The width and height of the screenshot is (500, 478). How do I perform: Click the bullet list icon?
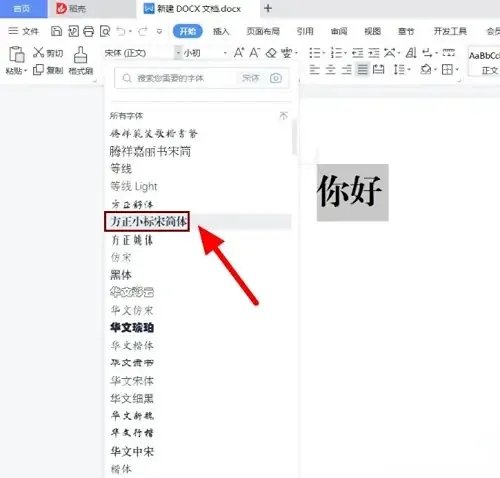click(314, 53)
